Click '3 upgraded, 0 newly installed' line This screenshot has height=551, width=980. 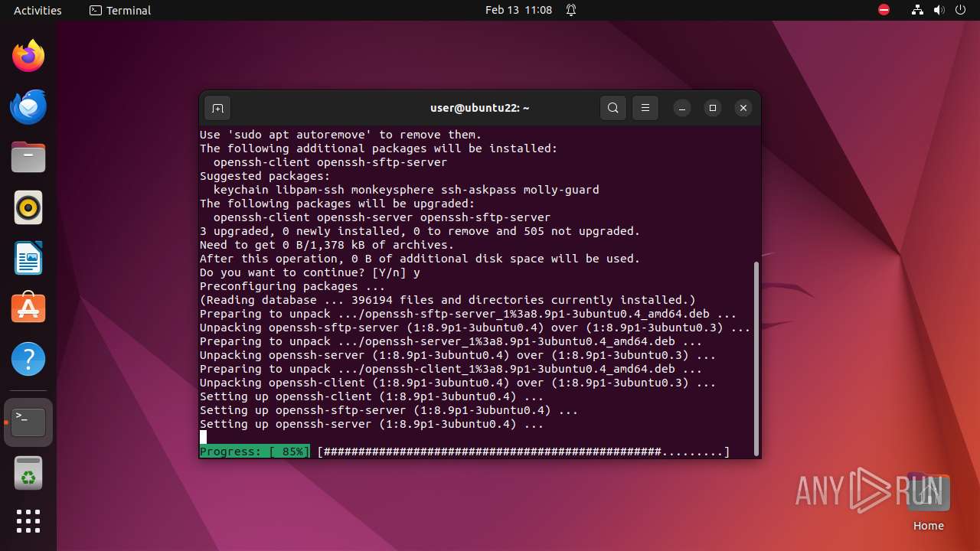coord(420,231)
